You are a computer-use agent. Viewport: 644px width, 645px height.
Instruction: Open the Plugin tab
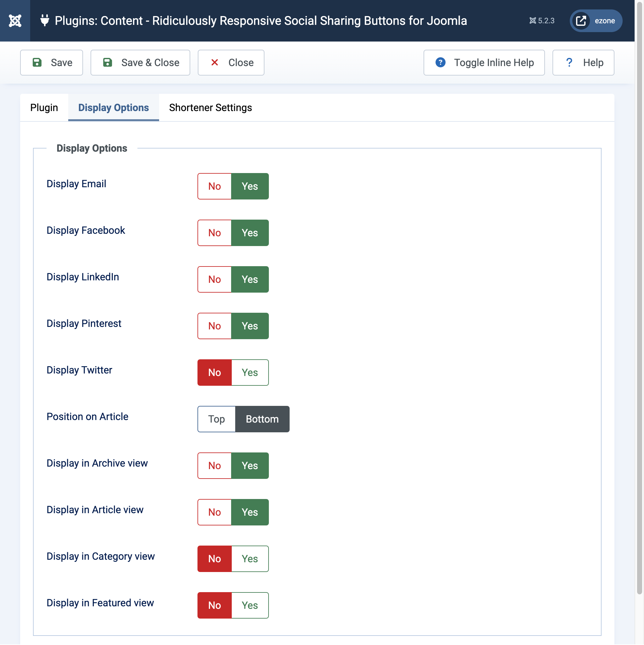[x=44, y=108]
